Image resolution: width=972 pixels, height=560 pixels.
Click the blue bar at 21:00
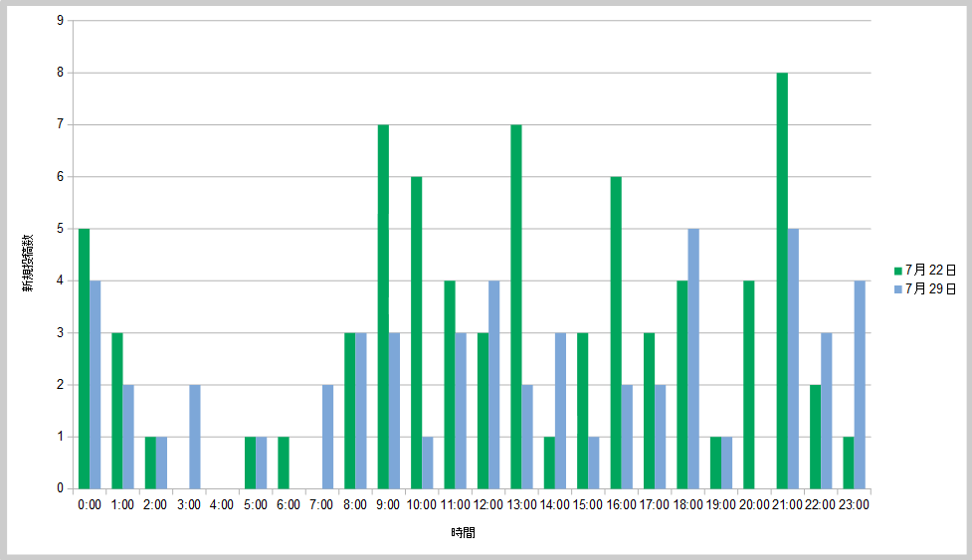[x=793, y=358]
